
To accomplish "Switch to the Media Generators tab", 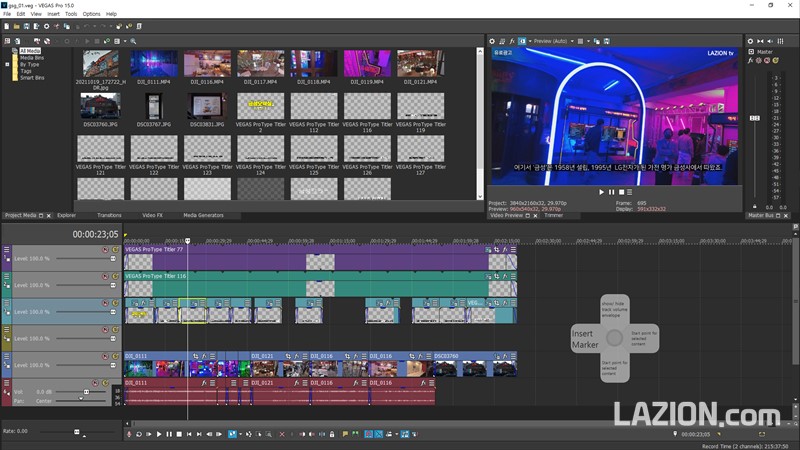I will (x=203, y=215).
